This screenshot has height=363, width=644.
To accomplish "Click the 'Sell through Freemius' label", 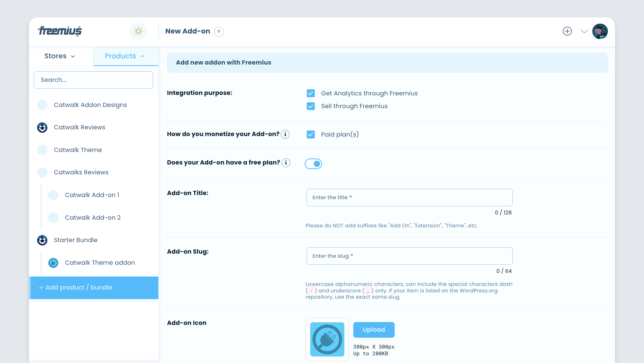I will pos(354,106).
